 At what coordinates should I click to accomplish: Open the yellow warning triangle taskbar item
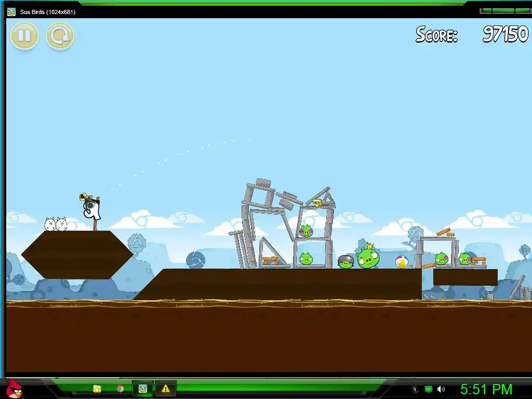pos(166,389)
